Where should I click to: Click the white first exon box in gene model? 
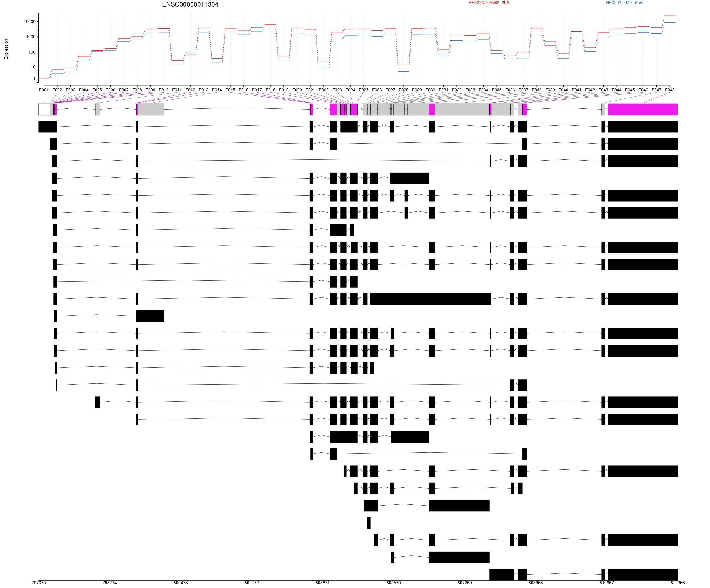44,109
